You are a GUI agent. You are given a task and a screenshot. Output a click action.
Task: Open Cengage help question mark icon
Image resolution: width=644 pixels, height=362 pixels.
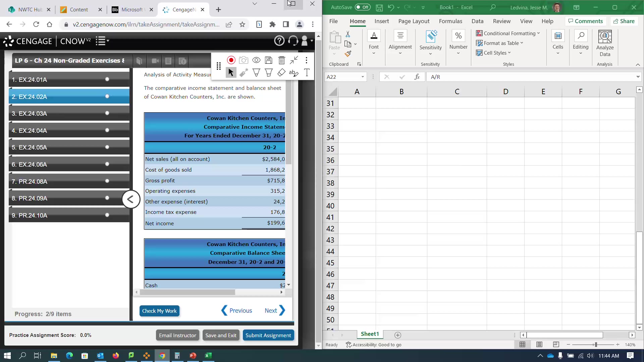click(x=279, y=41)
